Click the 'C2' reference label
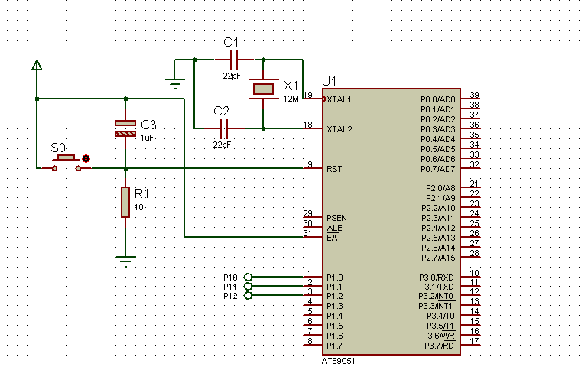The width and height of the screenshot is (588, 380). tap(221, 111)
